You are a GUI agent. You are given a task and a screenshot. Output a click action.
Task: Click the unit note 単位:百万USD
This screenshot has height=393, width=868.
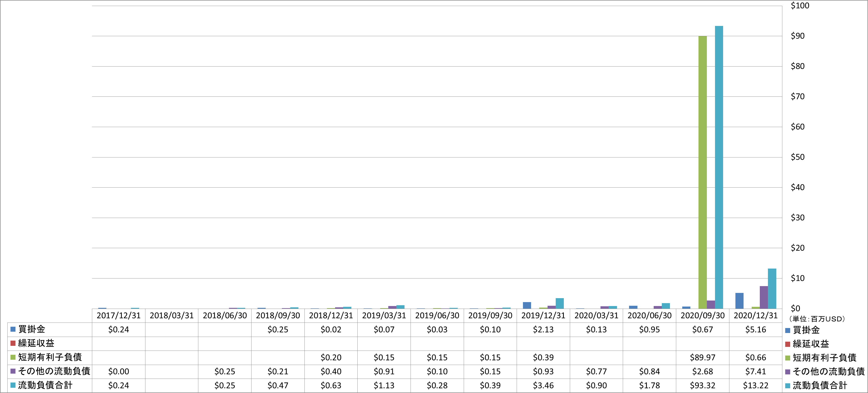pyautogui.click(x=817, y=319)
